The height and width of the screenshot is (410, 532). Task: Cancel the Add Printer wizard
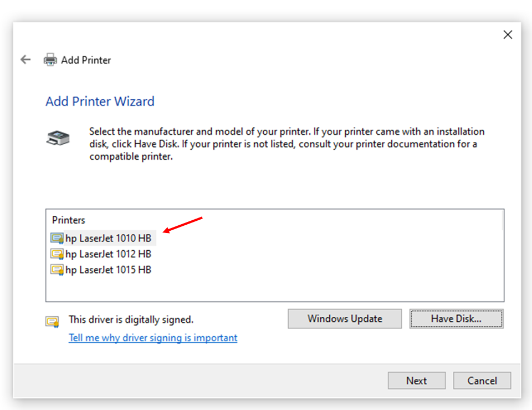[x=482, y=381]
